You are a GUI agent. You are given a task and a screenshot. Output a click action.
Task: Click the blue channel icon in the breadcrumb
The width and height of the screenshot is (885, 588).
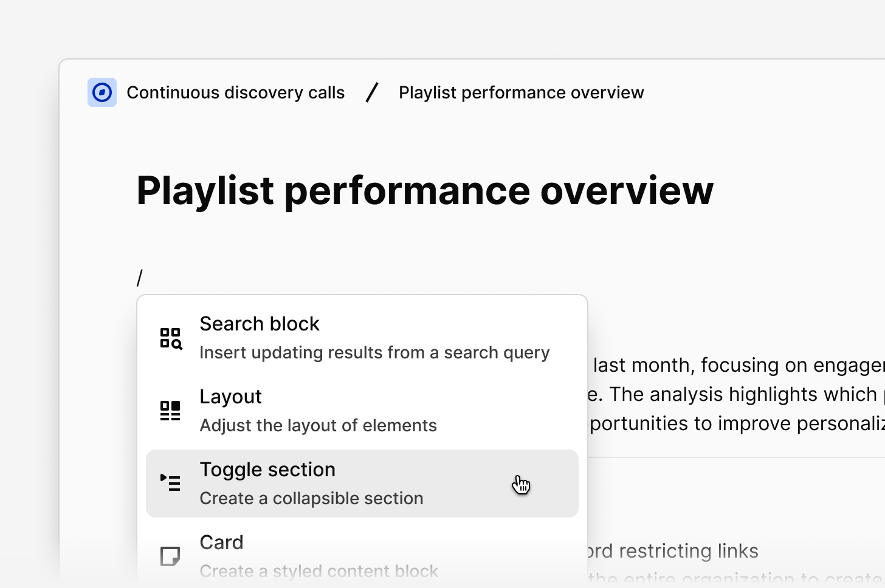click(x=102, y=92)
